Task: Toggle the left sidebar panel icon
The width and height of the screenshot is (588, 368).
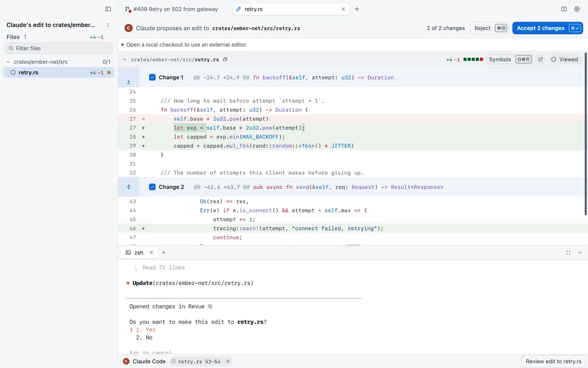Action: [x=108, y=9]
